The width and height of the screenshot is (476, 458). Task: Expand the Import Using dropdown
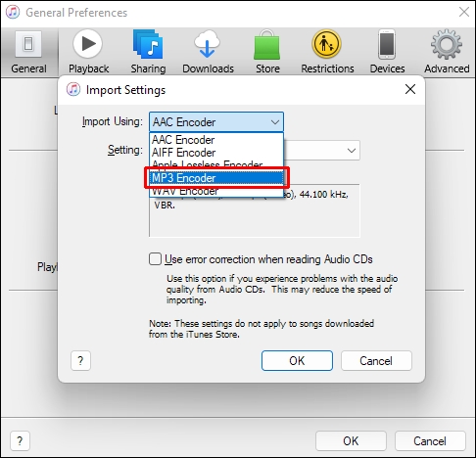216,122
